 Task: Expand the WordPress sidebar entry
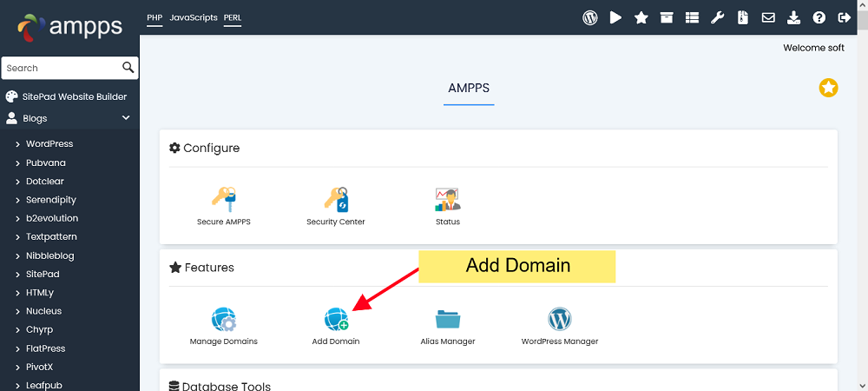coord(17,144)
